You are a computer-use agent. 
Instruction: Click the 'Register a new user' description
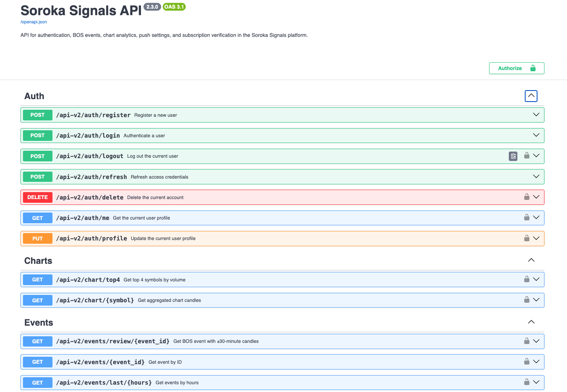156,115
